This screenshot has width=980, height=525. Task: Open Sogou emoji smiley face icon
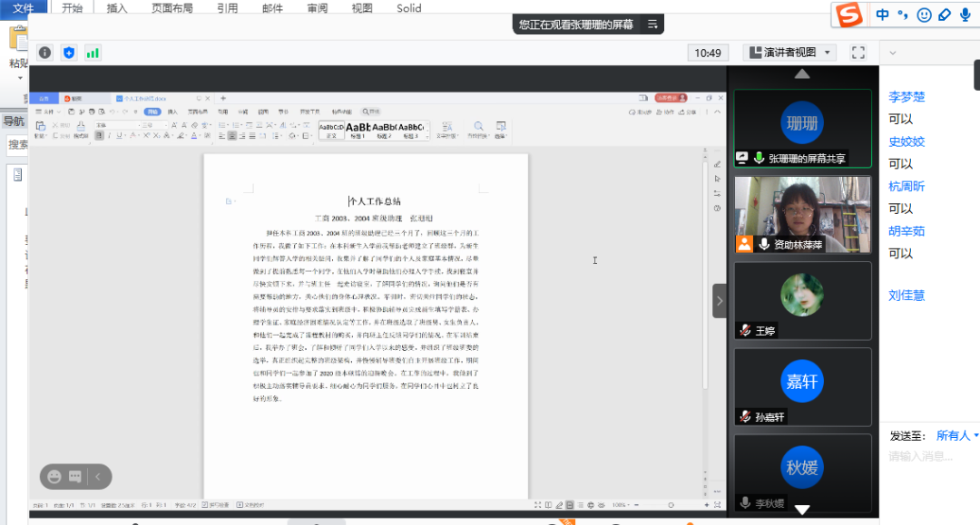[x=924, y=15]
